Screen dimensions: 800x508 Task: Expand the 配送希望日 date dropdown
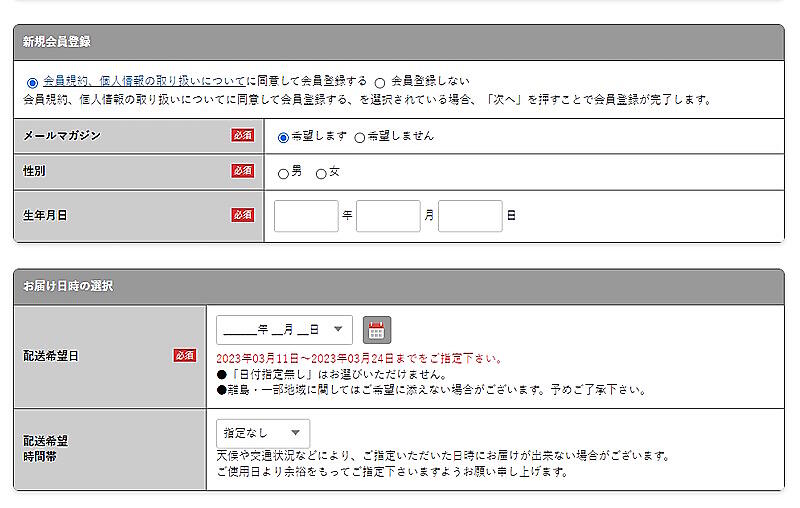(284, 329)
